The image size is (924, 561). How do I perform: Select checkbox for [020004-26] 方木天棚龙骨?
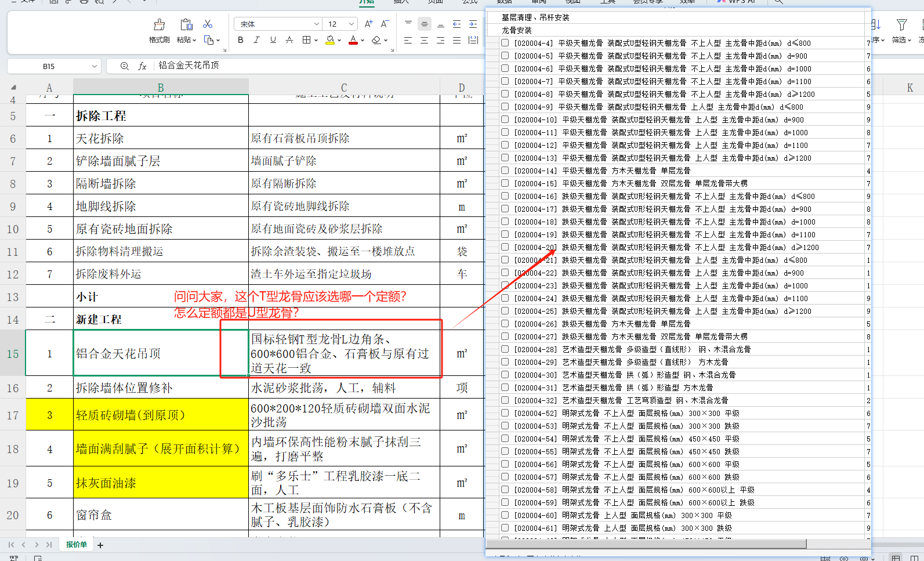pos(505,324)
